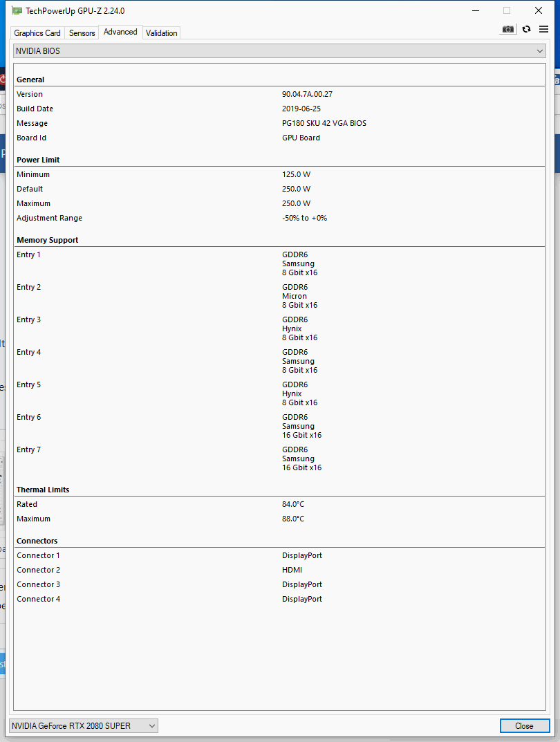Click the Close button

click(x=524, y=726)
